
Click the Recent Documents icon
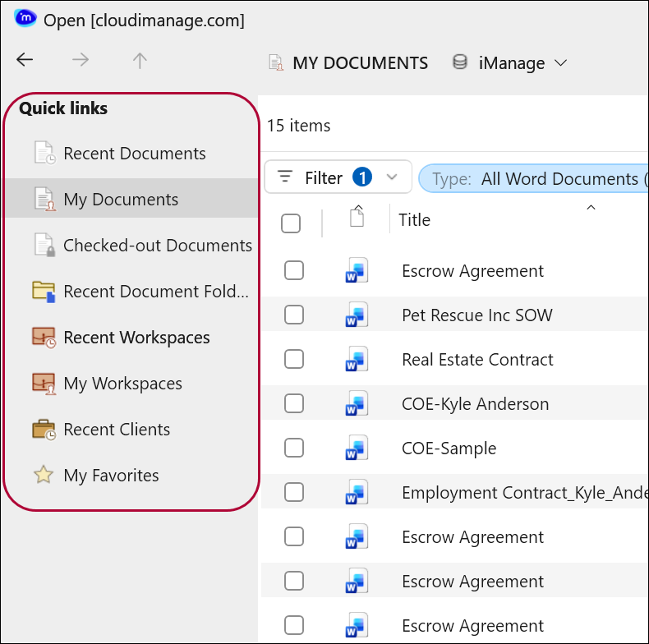coord(44,153)
